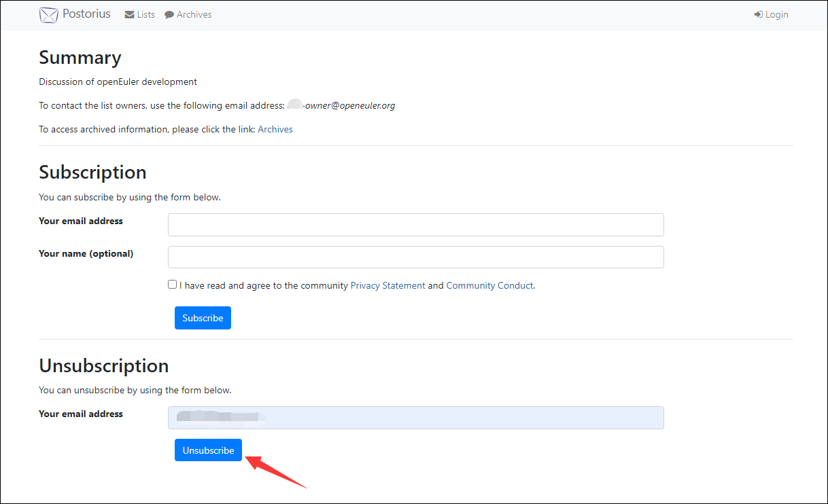Click the speech bubble icon beside Archives
The width and height of the screenshot is (828, 504).
169,15
